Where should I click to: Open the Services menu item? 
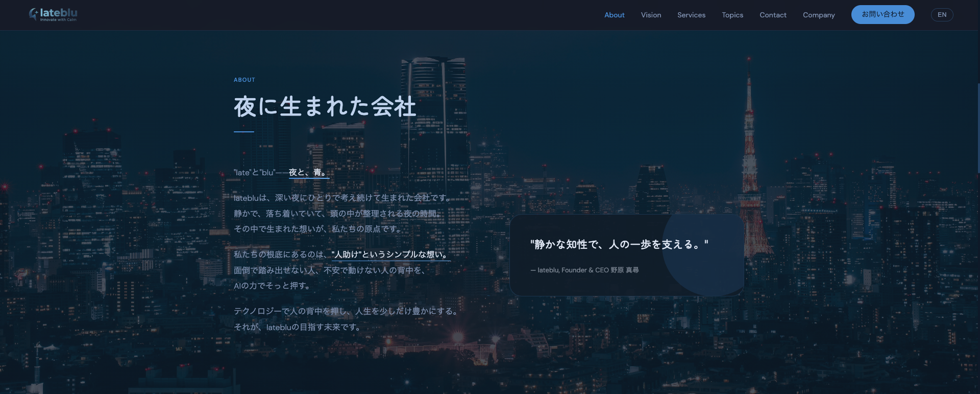coord(691,15)
